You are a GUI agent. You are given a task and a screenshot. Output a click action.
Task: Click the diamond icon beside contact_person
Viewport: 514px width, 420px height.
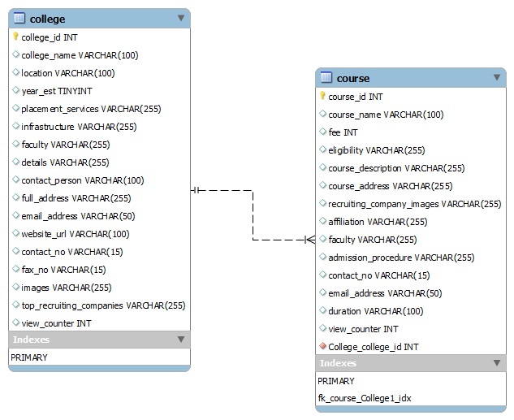[15, 180]
